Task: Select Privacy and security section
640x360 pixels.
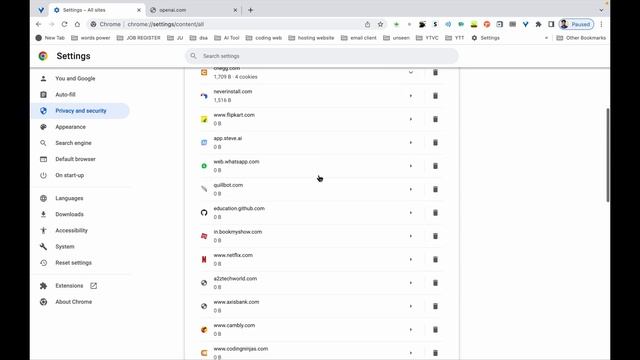Action: [x=80, y=111]
